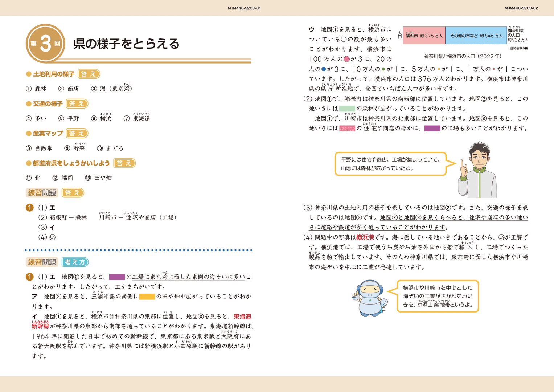Click the page code MJM440-S2C3-02

coord(521,8)
